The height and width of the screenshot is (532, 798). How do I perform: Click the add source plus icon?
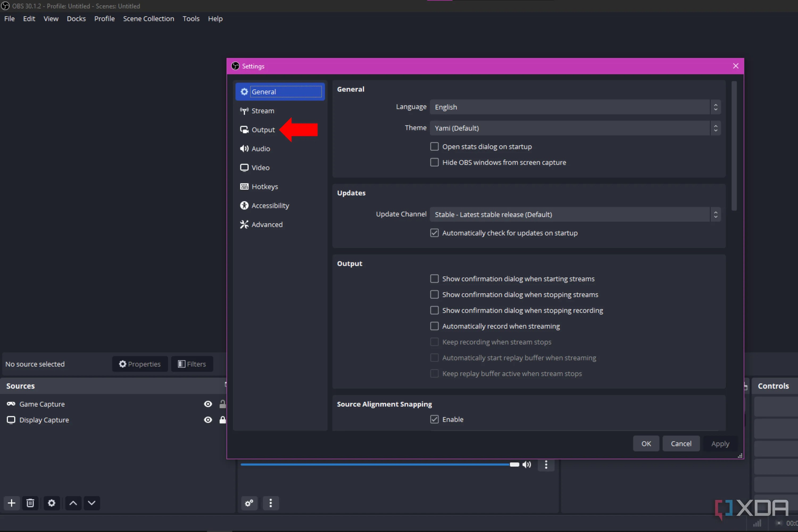[11, 503]
